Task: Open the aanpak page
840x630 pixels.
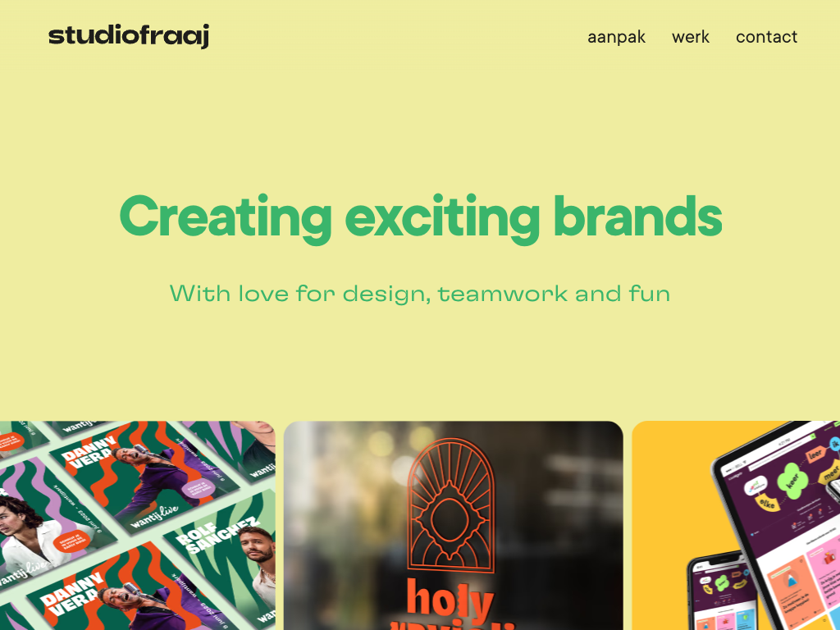Action: 616,37
